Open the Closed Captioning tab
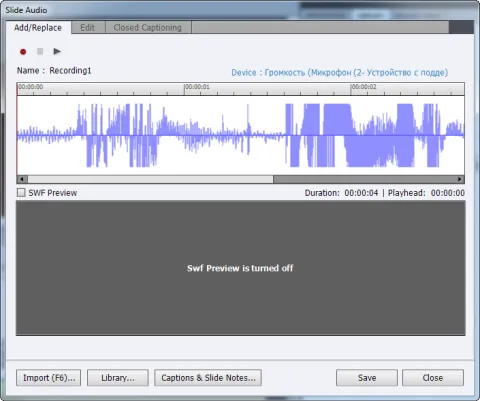Viewport: 480px width, 401px height. point(148,28)
